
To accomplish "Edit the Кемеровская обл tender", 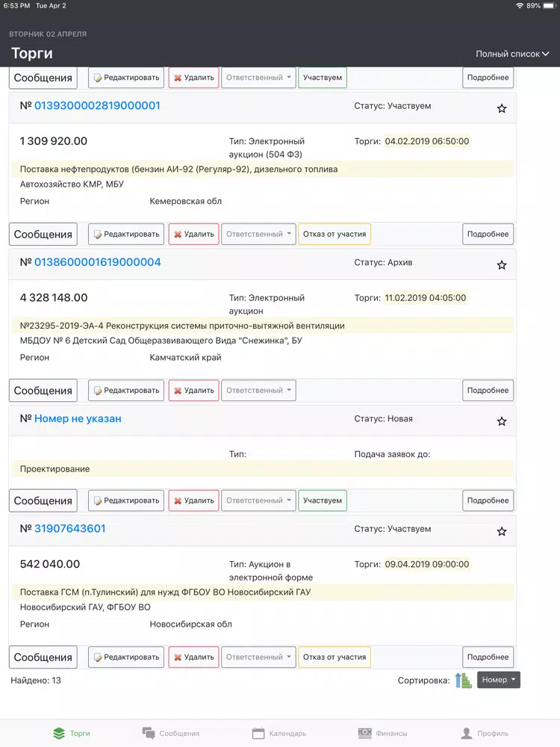I will [x=126, y=234].
